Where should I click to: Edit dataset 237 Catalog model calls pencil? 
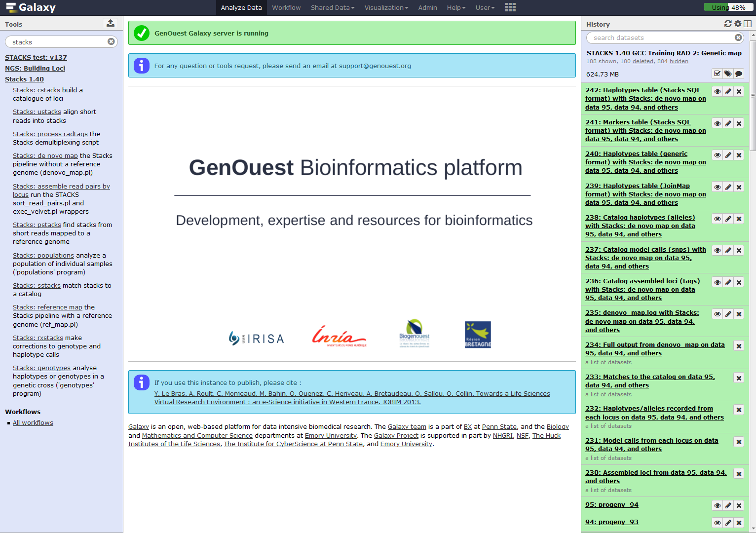728,250
